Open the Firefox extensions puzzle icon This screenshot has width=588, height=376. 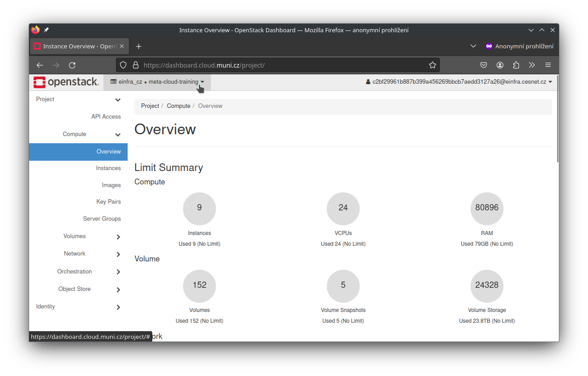[x=516, y=65]
